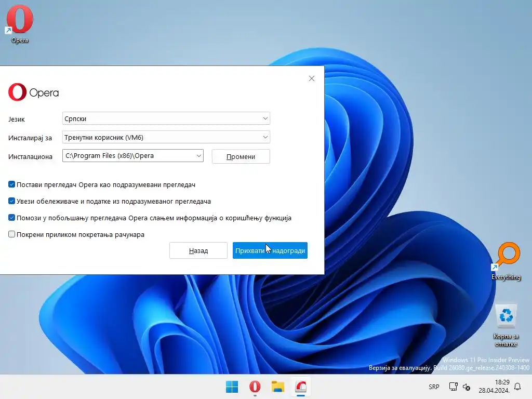532x399 pixels.
Task: Uncheck import bookmarks from default browser
Action: click(x=11, y=201)
